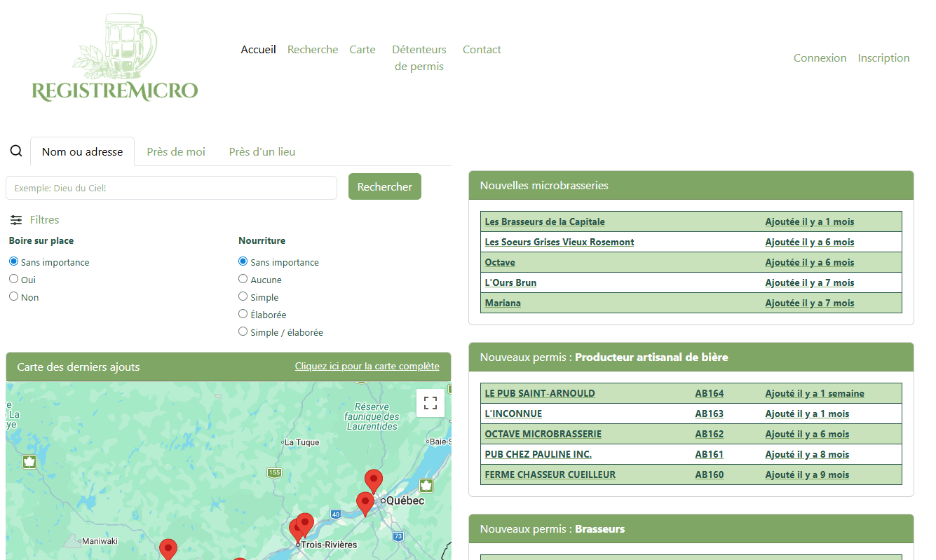This screenshot has width=936, height=560.
Task: Select 'Non' for Boire sur place
Action: (x=14, y=296)
